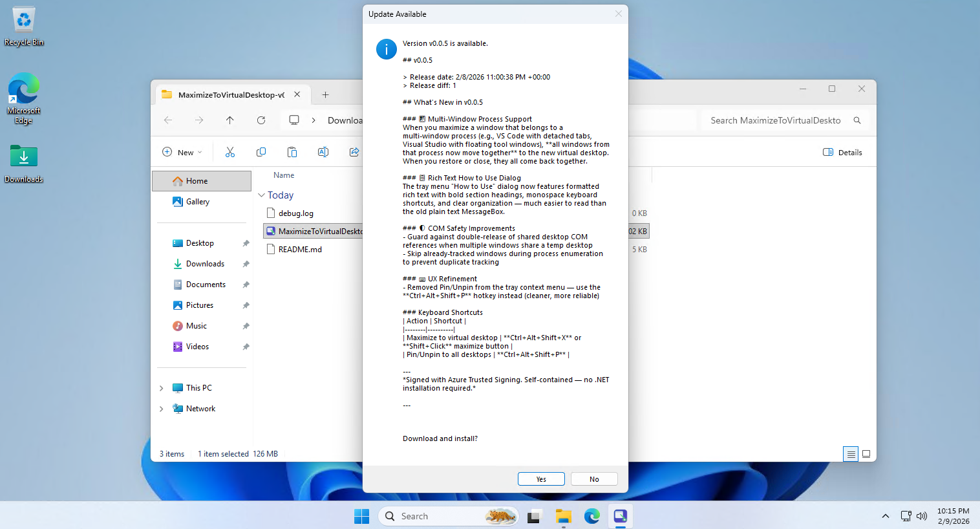The height and width of the screenshot is (529, 980).
Task: Select README.md file in list
Action: coord(300,250)
